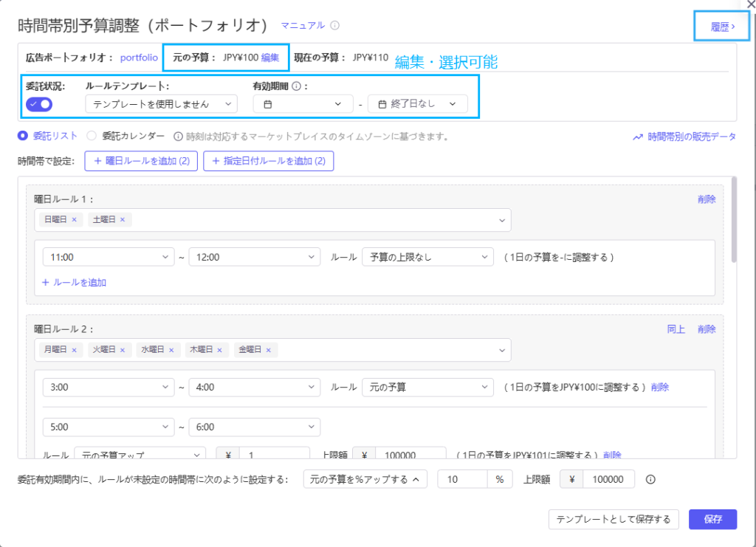Click the info icon next to マニュアル
The image size is (756, 547).
(334, 26)
